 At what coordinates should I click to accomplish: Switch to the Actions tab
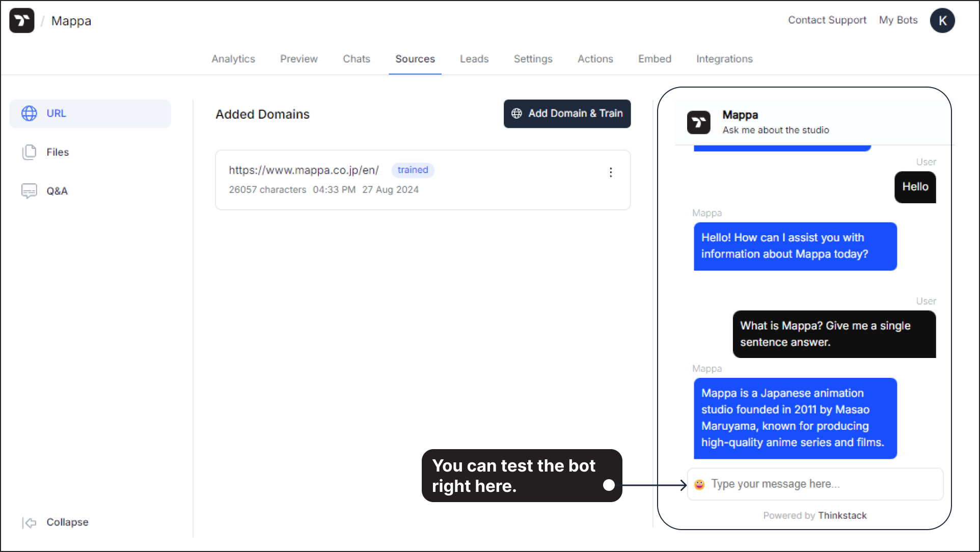pos(595,59)
